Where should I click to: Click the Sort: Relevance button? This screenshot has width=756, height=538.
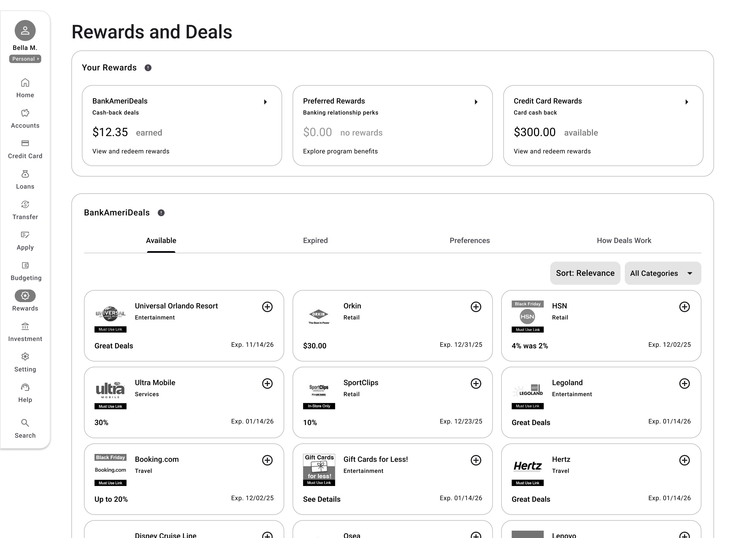(x=585, y=273)
